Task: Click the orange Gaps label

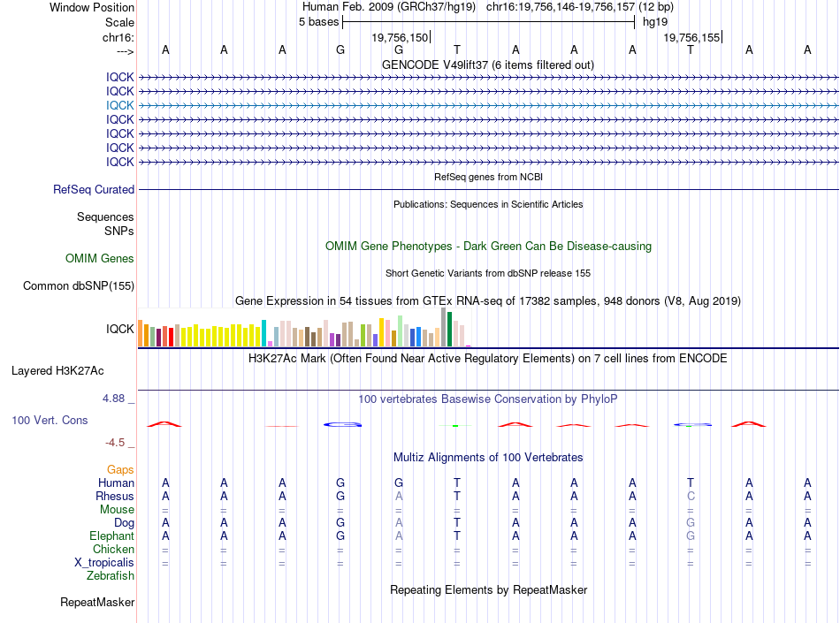Action: point(120,469)
